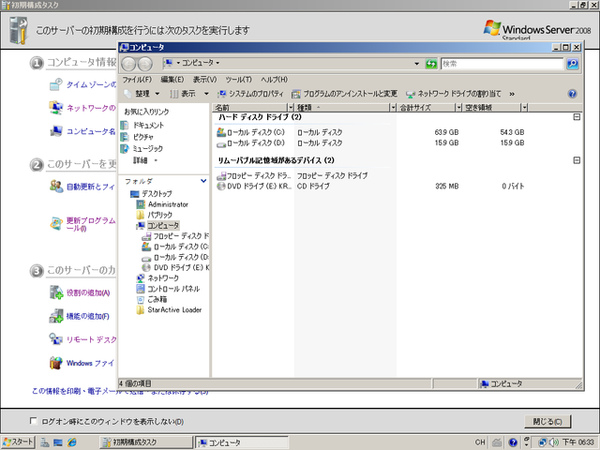600x450 pixels.
Task: Sort by 名前 column header
Action: point(250,108)
